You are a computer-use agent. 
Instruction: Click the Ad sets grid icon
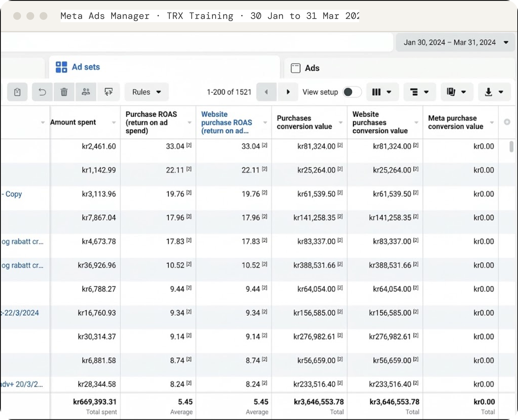(x=61, y=67)
